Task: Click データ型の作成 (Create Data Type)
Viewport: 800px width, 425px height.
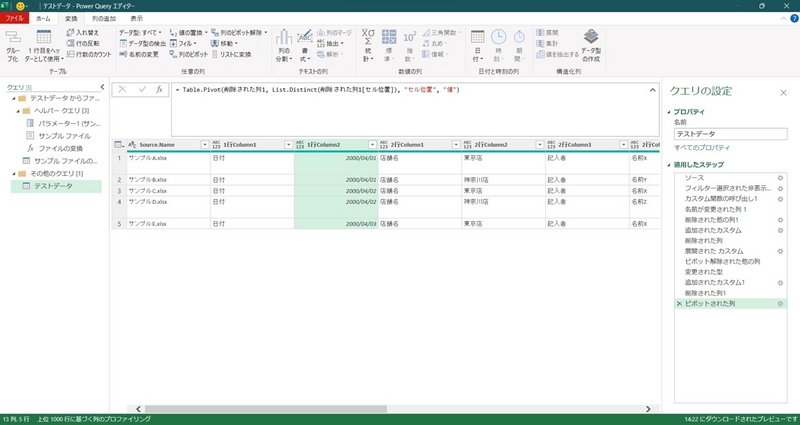Action: tap(591, 46)
